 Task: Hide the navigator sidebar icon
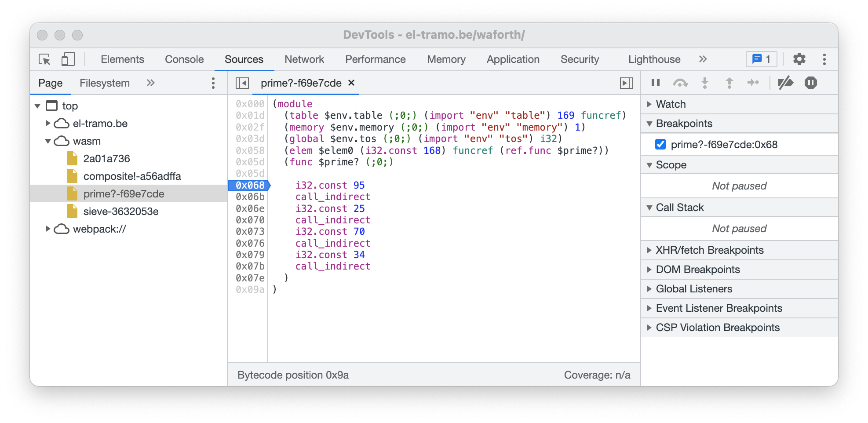242,83
